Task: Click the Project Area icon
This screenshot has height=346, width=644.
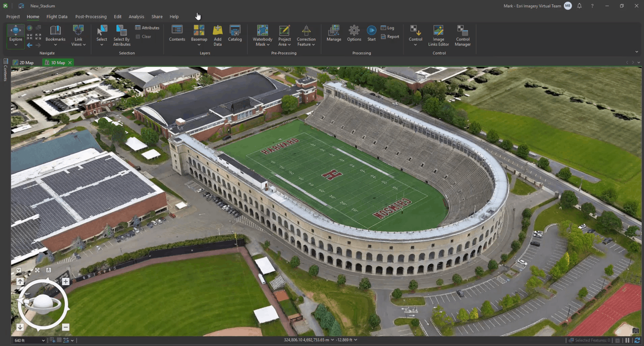Action: tap(285, 30)
